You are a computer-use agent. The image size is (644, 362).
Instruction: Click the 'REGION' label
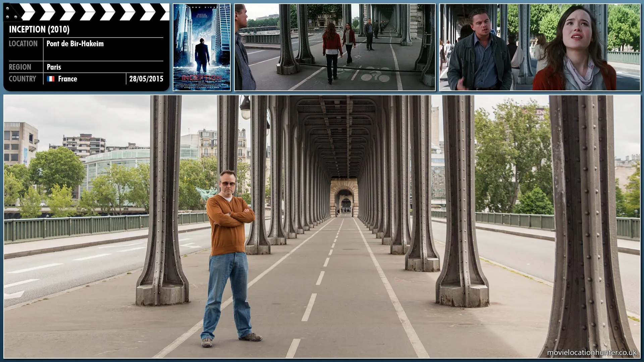(20, 67)
